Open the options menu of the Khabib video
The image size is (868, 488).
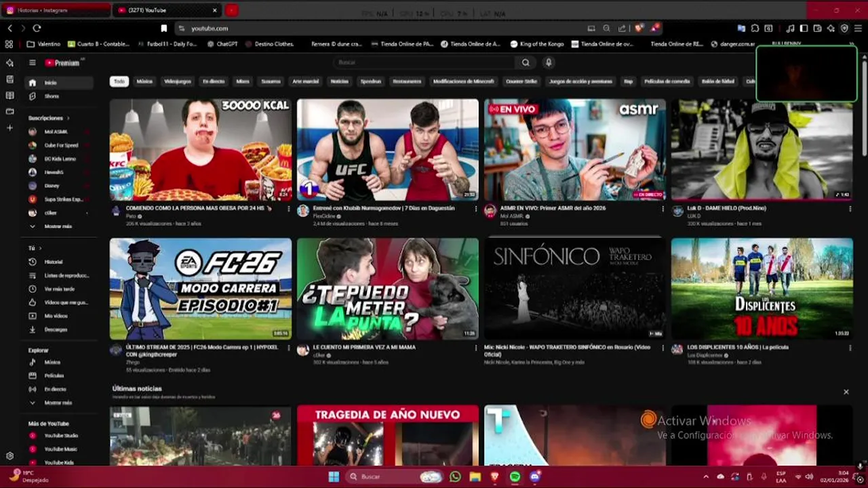click(x=475, y=209)
